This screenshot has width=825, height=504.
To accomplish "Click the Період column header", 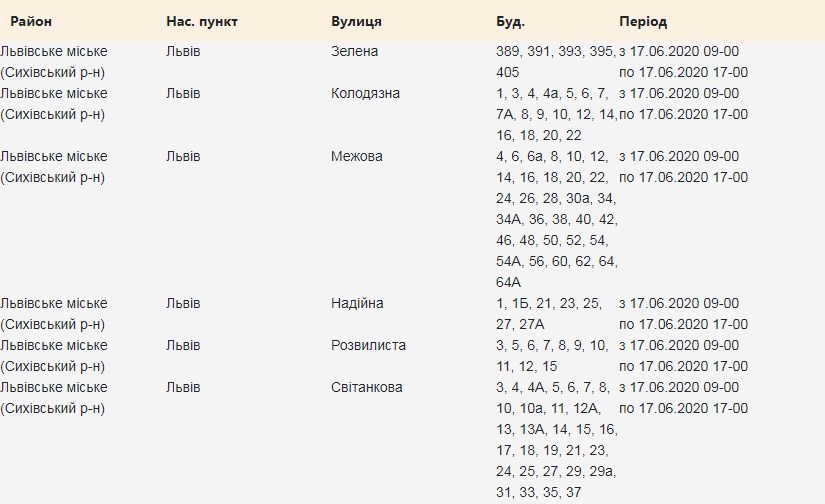I will click(643, 21).
